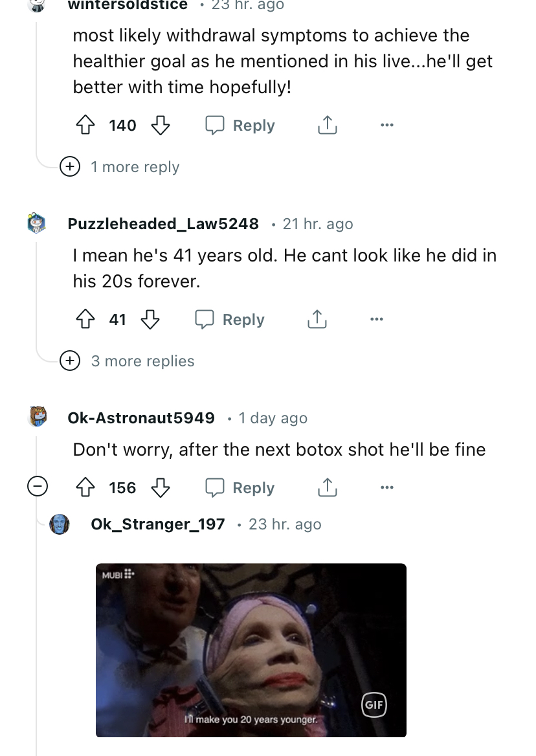Reply to wintersoldstice's comment
Screen dimensions: 536x756
[241, 125]
